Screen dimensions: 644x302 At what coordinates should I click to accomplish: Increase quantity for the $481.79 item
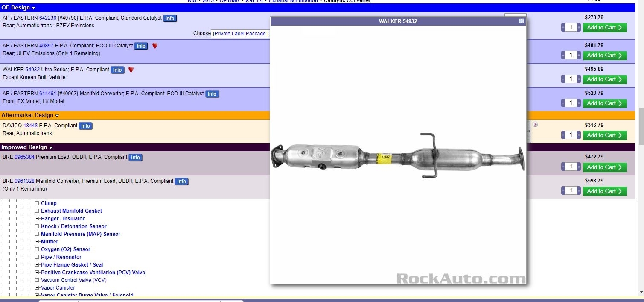coord(579,55)
